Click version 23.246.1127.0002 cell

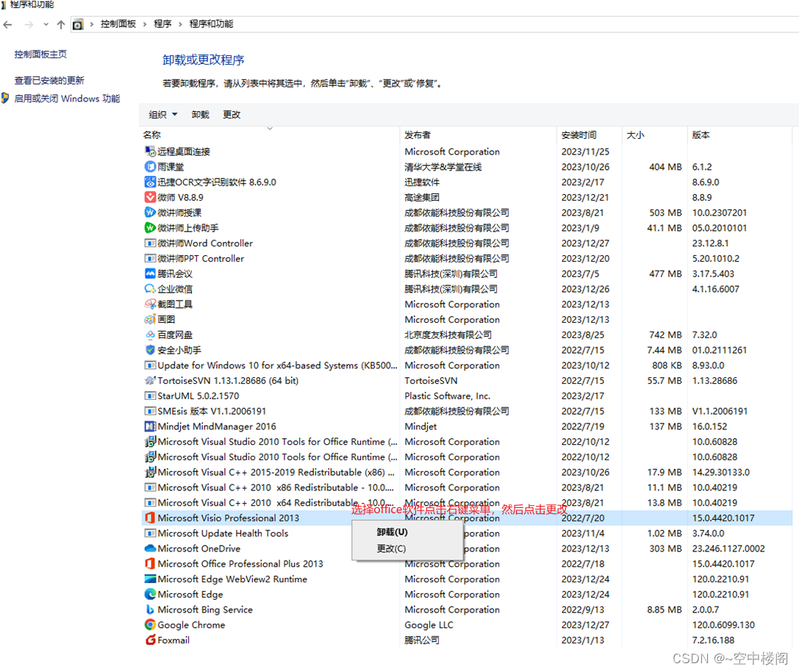pos(728,548)
